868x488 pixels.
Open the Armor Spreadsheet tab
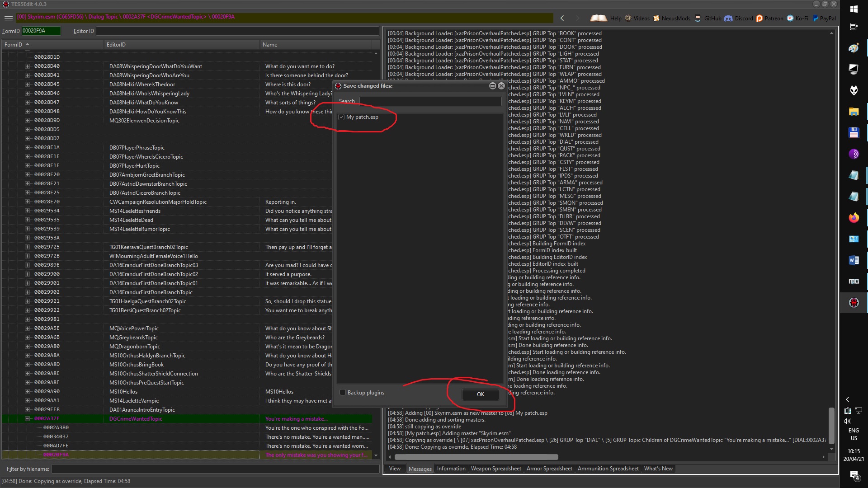(x=549, y=469)
